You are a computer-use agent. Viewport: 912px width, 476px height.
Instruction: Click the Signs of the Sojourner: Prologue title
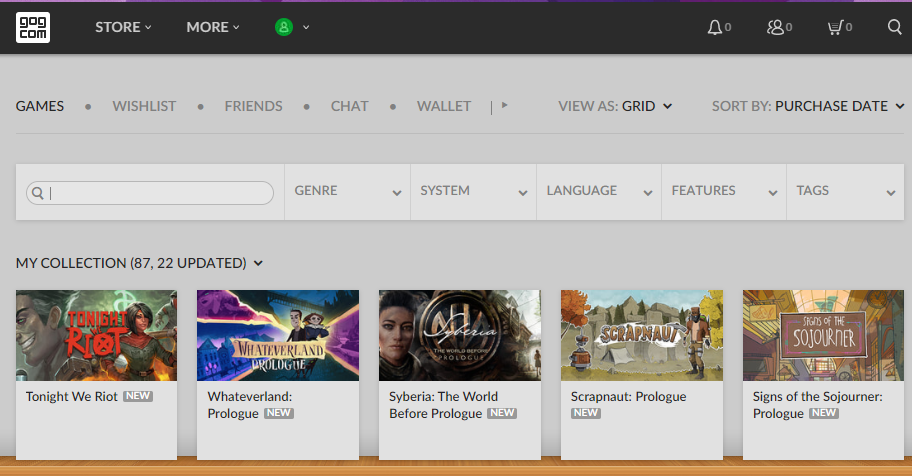coord(818,405)
